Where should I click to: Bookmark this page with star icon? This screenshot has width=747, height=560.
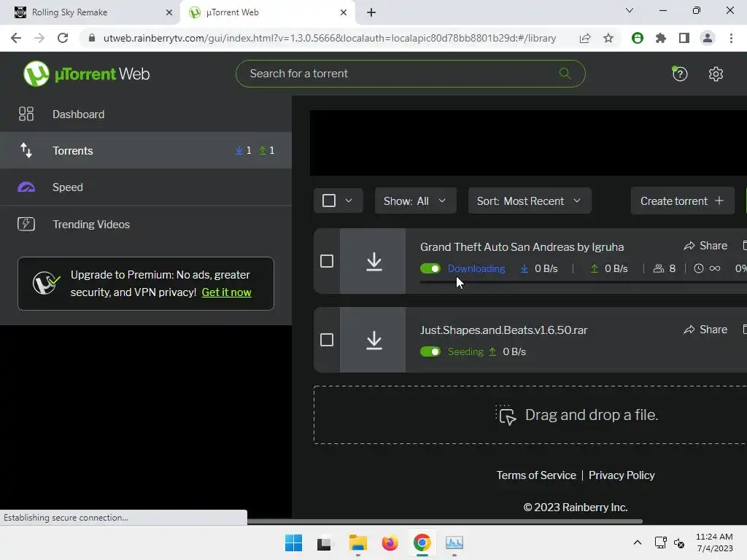click(608, 38)
